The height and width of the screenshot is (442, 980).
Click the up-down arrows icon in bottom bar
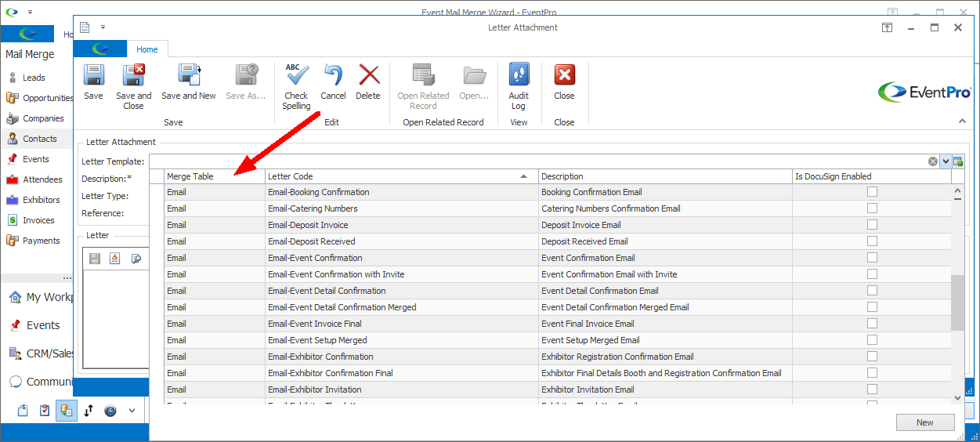[89, 410]
